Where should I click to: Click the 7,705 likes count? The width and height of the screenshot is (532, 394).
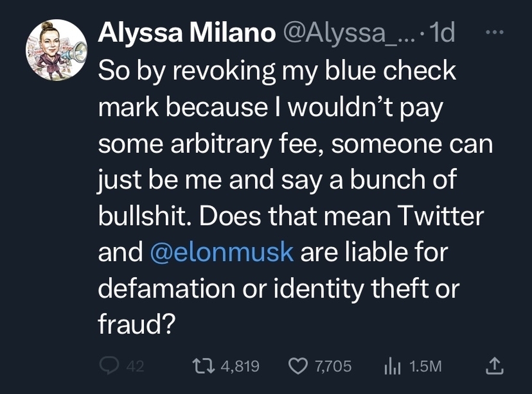tap(333, 366)
